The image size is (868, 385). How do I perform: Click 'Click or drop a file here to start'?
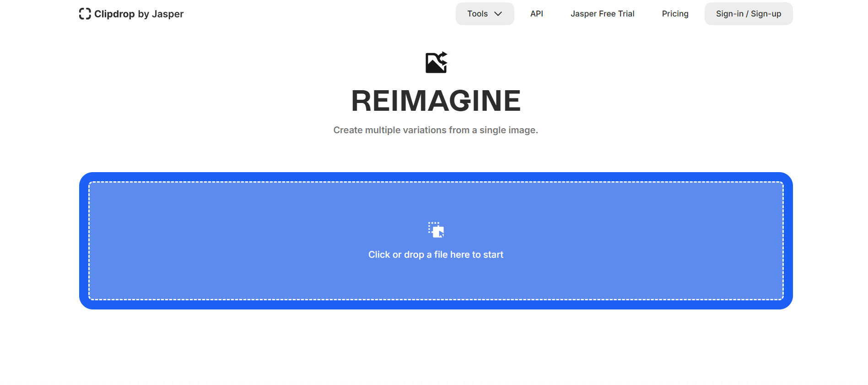coord(436,255)
